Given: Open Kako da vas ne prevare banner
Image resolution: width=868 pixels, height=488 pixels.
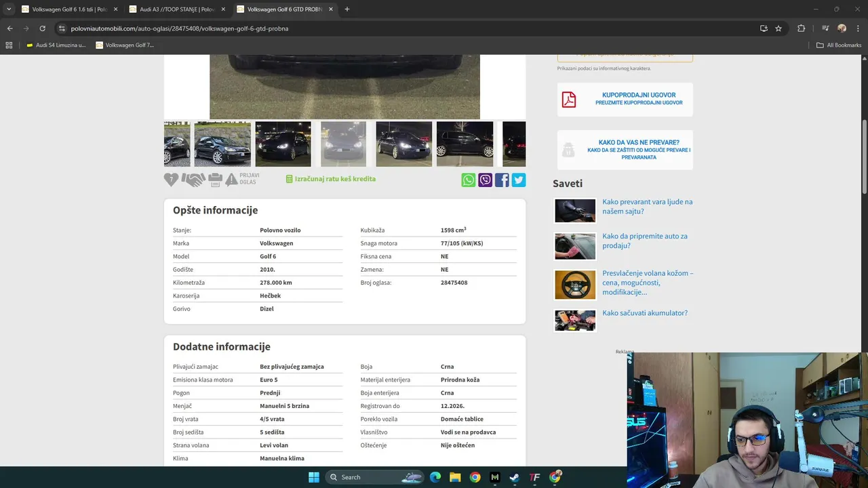Looking at the screenshot, I should (625, 150).
